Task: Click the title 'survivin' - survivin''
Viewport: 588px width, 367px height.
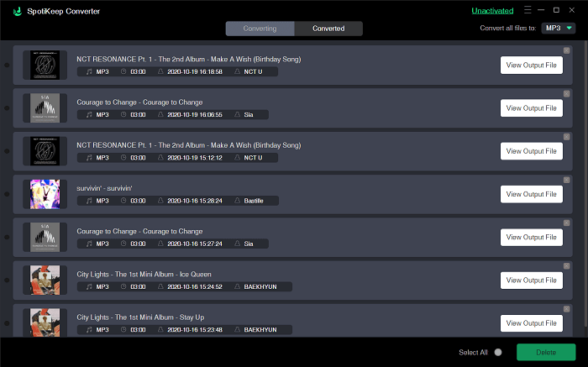Action: (x=104, y=188)
